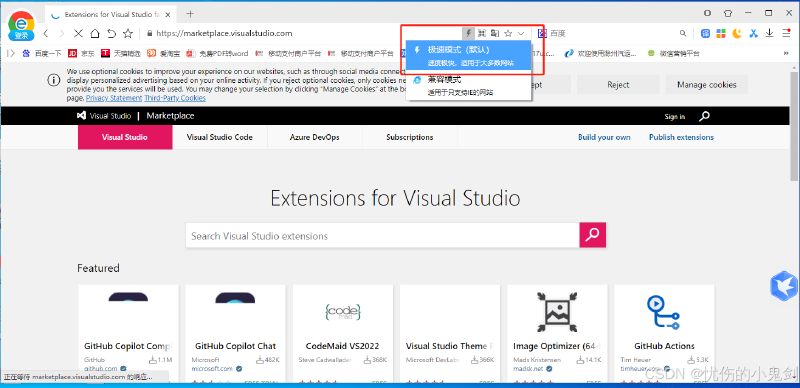Switch to the Visual Studio Code tab

tap(220, 137)
